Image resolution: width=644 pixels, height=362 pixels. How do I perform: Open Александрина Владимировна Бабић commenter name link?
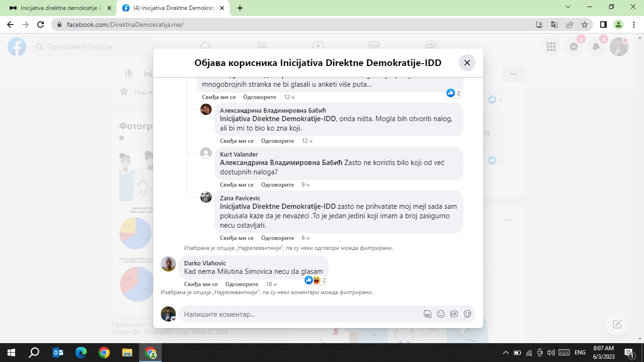point(273,110)
